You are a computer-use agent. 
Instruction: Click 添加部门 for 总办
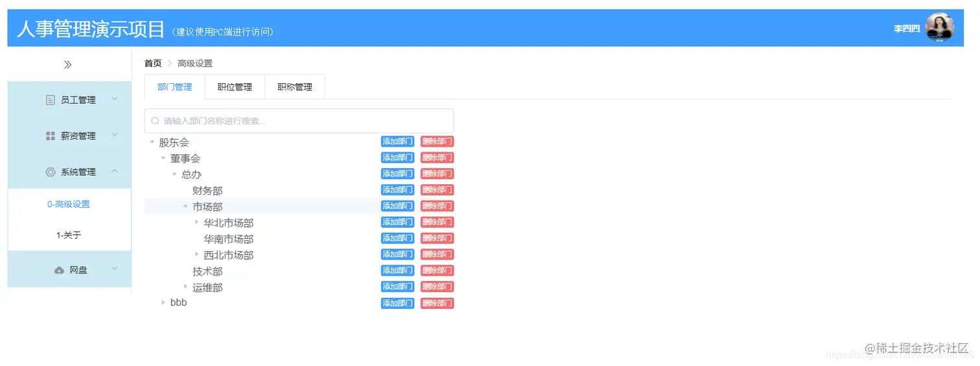point(397,174)
